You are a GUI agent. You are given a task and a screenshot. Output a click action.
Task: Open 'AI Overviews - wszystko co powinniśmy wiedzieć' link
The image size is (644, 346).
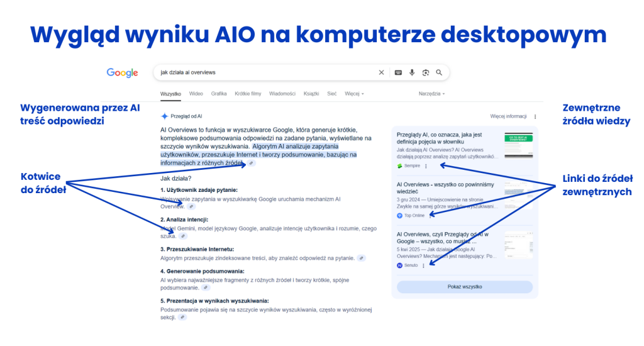(445, 188)
